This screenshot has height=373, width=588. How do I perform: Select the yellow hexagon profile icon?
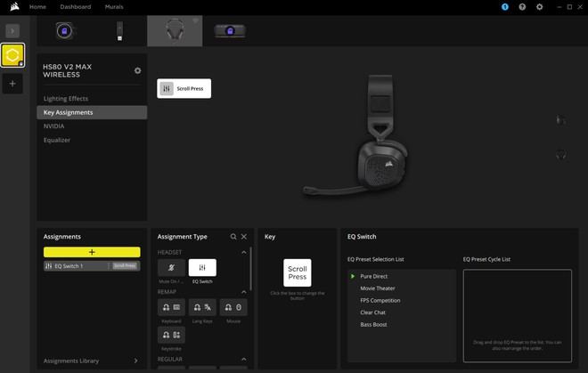(x=12, y=55)
